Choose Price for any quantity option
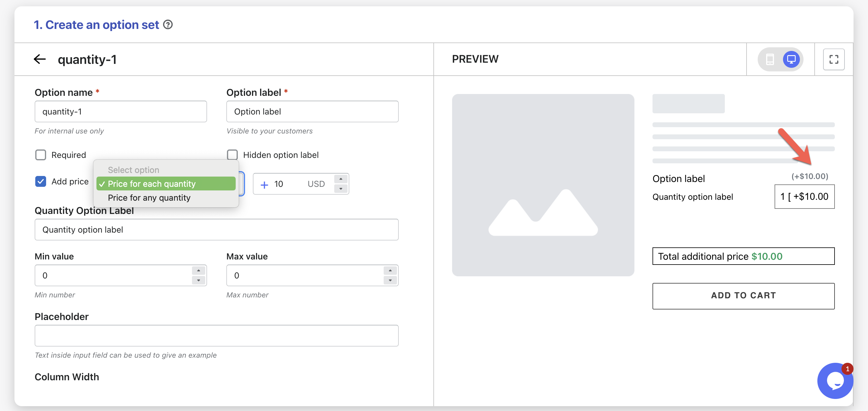The height and width of the screenshot is (411, 868). (x=149, y=198)
